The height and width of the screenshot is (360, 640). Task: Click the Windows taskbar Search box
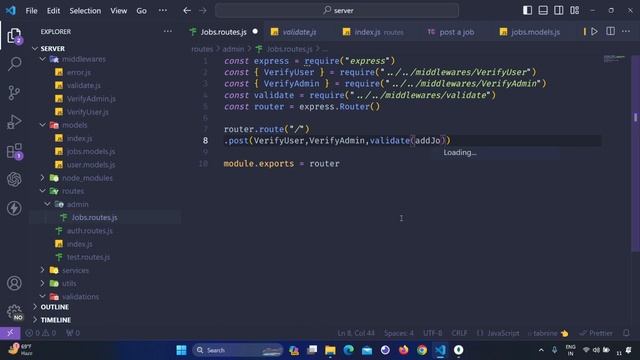click(238, 350)
